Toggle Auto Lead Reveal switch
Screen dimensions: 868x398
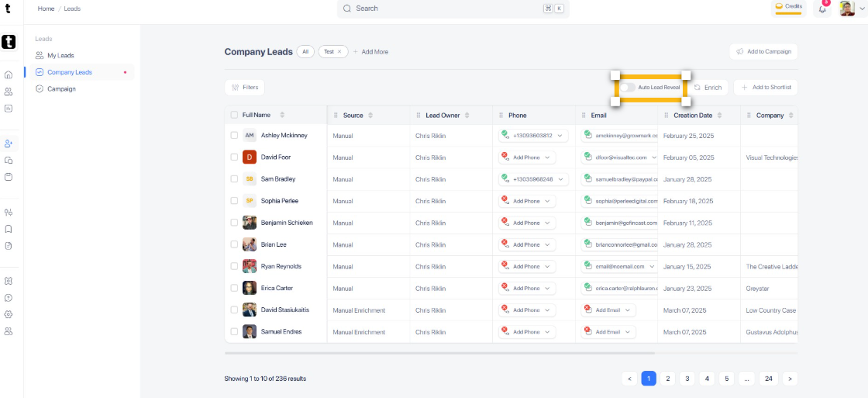628,88
